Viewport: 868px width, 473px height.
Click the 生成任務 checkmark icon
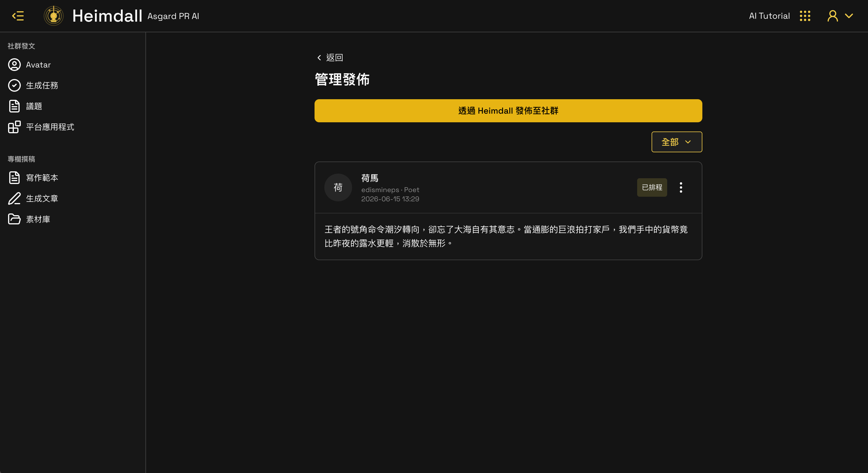coord(14,86)
